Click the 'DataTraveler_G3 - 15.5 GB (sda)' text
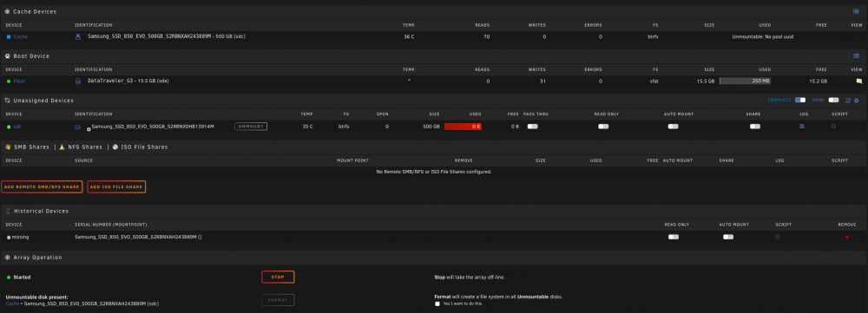Viewport: 868px width, 313px height. point(128,81)
